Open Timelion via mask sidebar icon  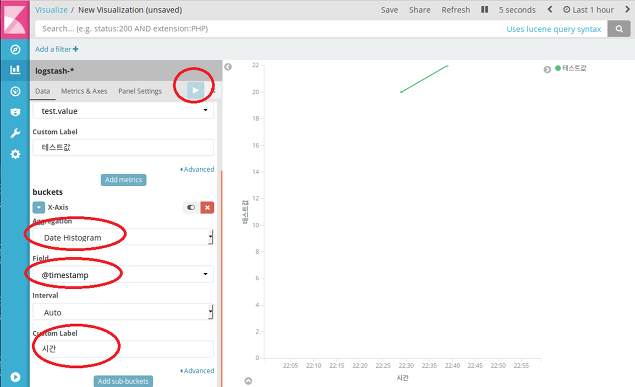click(x=15, y=112)
